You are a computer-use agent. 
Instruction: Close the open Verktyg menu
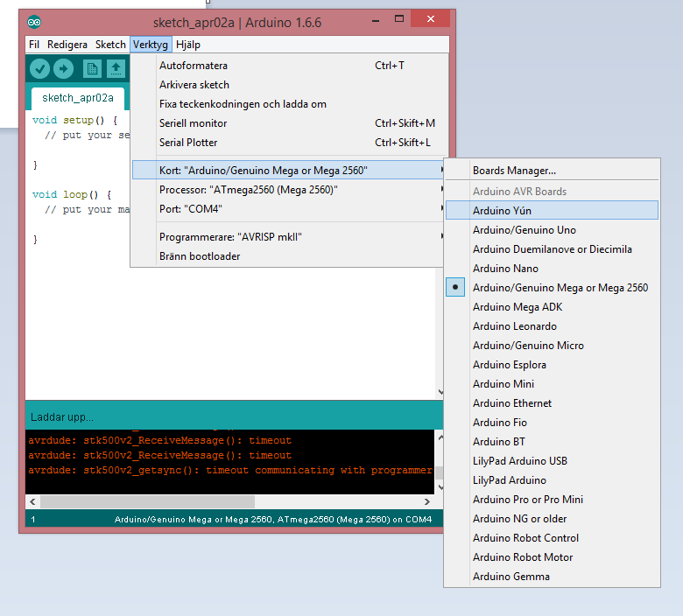151,45
